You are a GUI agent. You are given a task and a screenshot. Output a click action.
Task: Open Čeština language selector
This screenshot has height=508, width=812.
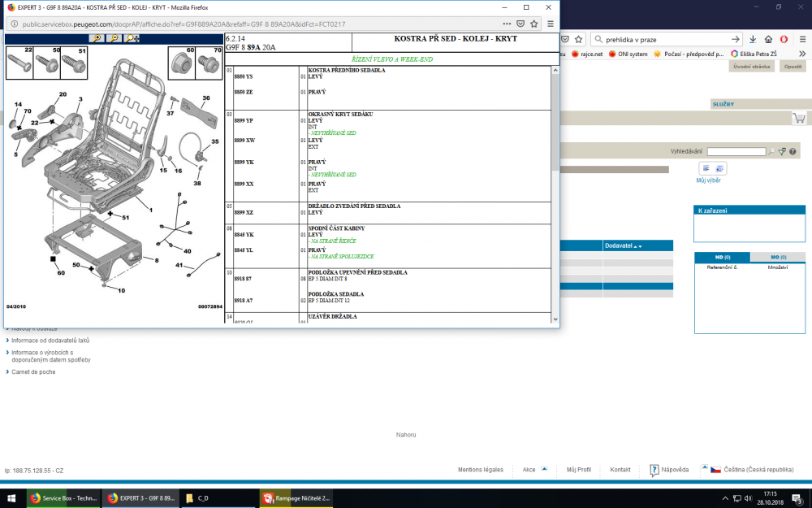tap(758, 470)
